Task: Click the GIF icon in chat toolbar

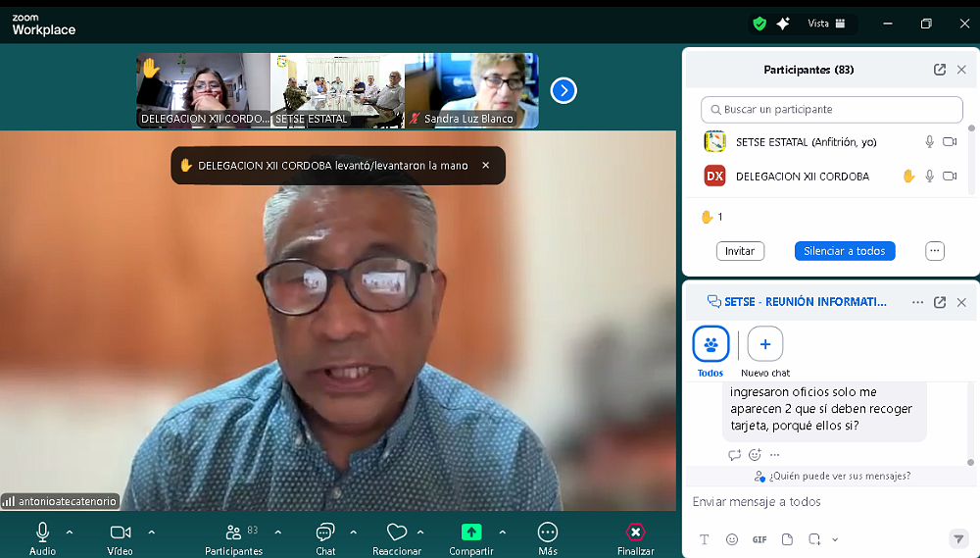Action: 759,539
